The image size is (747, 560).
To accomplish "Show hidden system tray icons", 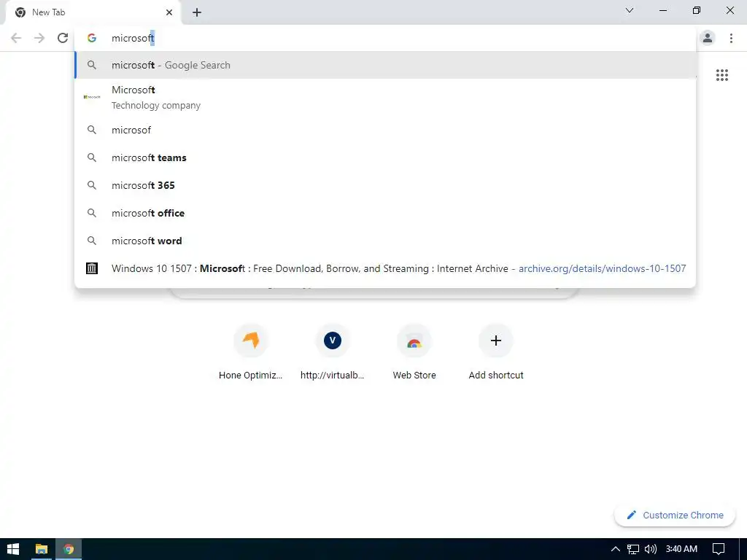I will [x=615, y=549].
